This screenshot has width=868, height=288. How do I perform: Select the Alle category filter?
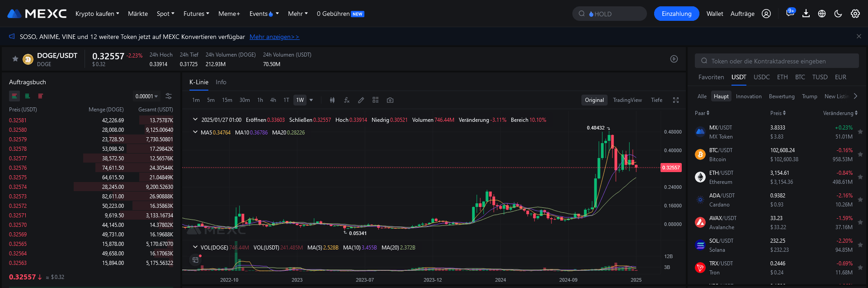702,96
